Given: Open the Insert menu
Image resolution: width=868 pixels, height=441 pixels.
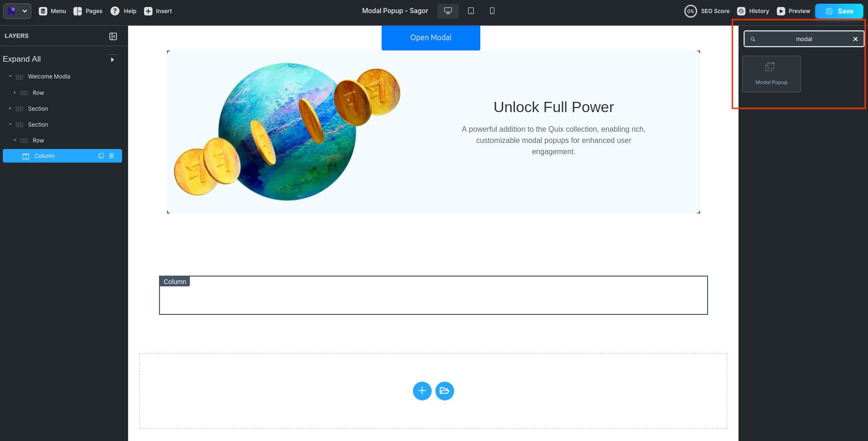Looking at the screenshot, I should 158,11.
